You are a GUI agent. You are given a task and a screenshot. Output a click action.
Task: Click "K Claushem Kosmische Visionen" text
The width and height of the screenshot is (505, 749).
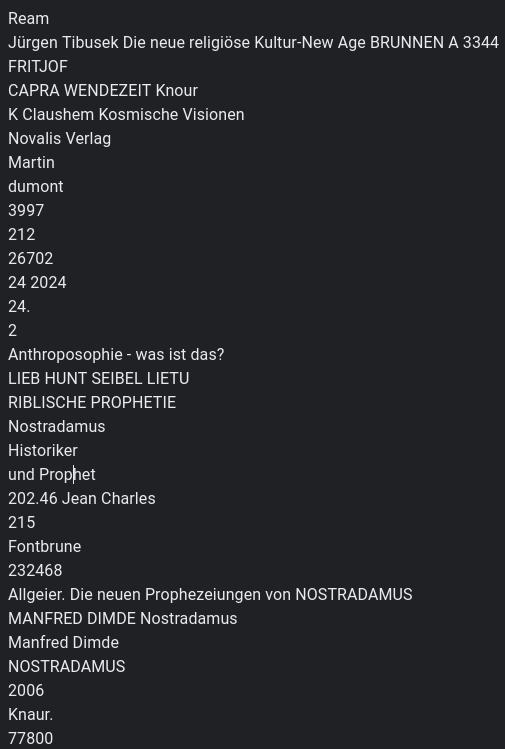click(126, 114)
